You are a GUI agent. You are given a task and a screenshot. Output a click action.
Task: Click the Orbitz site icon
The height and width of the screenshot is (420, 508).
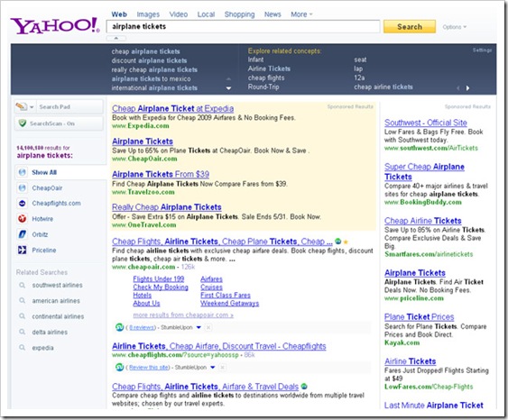pos(22,234)
